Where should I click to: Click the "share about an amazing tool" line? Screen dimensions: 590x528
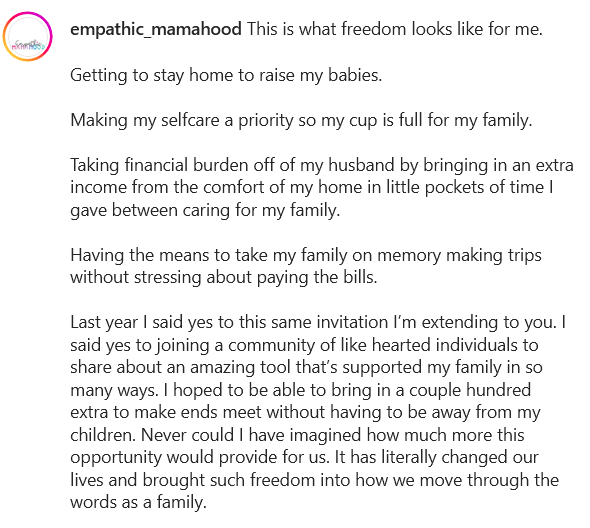(x=306, y=367)
